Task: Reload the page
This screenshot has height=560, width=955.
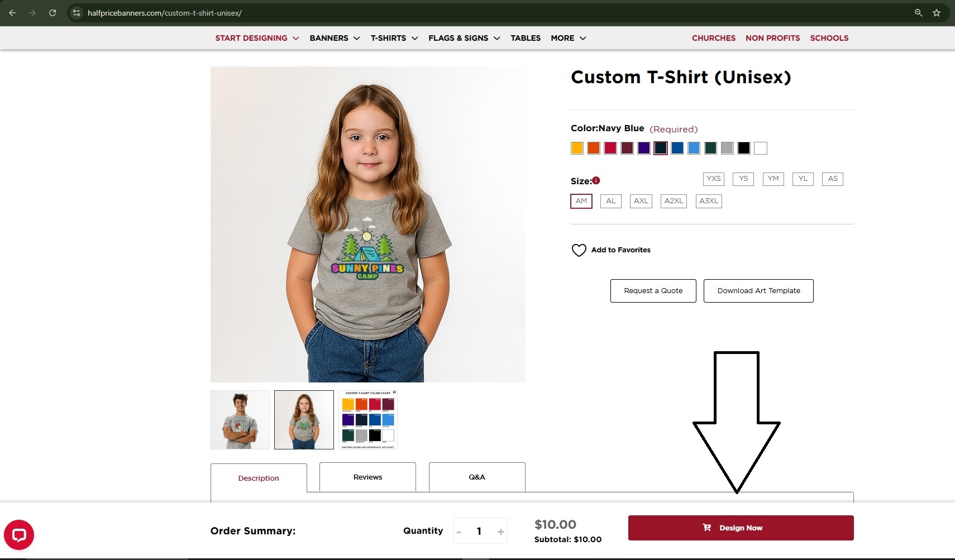Action: point(52,13)
